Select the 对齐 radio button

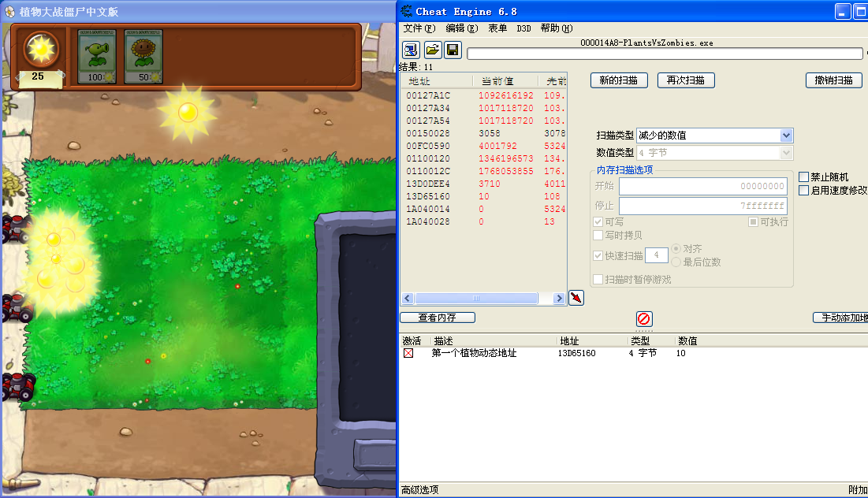[676, 248]
